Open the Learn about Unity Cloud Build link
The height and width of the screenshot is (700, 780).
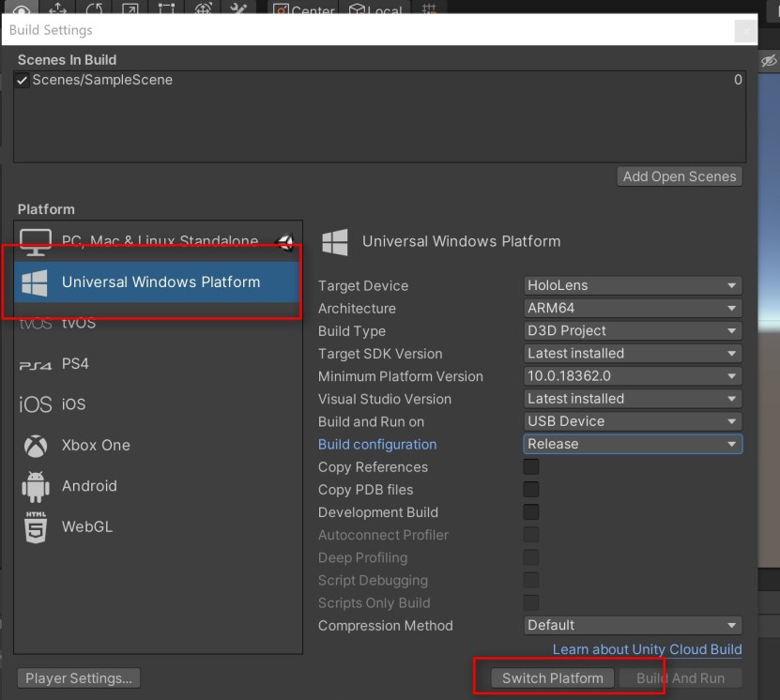[647, 649]
